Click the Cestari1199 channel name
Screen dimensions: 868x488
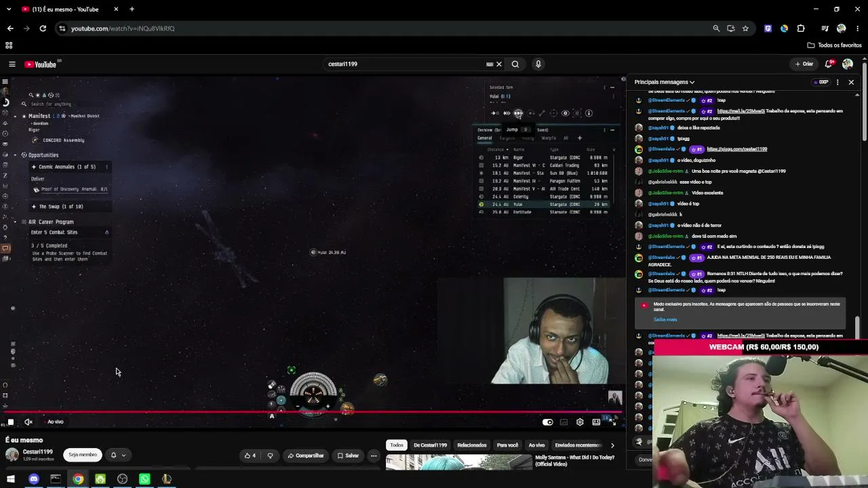[37, 452]
